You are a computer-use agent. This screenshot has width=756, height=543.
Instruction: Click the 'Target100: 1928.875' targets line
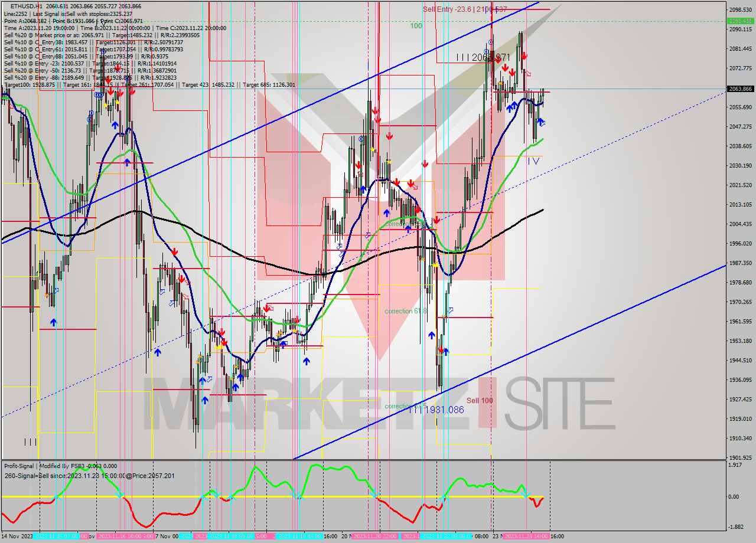click(149, 84)
